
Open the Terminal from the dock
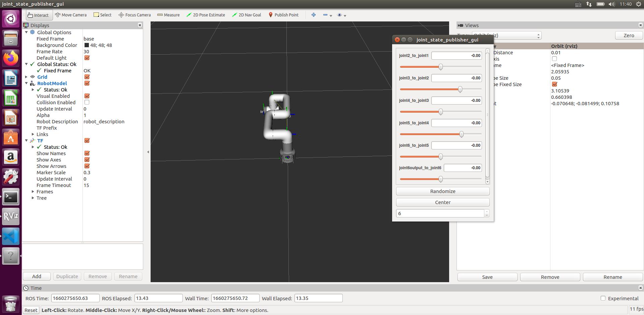(11, 197)
